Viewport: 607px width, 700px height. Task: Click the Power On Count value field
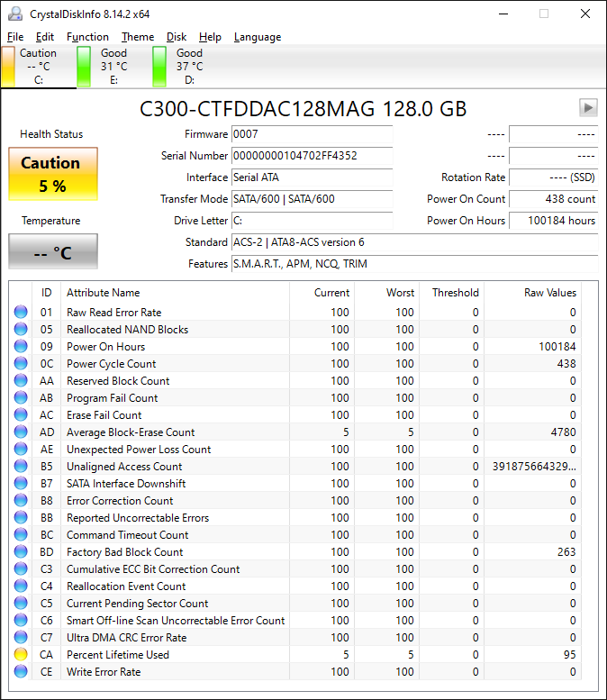[554, 199]
